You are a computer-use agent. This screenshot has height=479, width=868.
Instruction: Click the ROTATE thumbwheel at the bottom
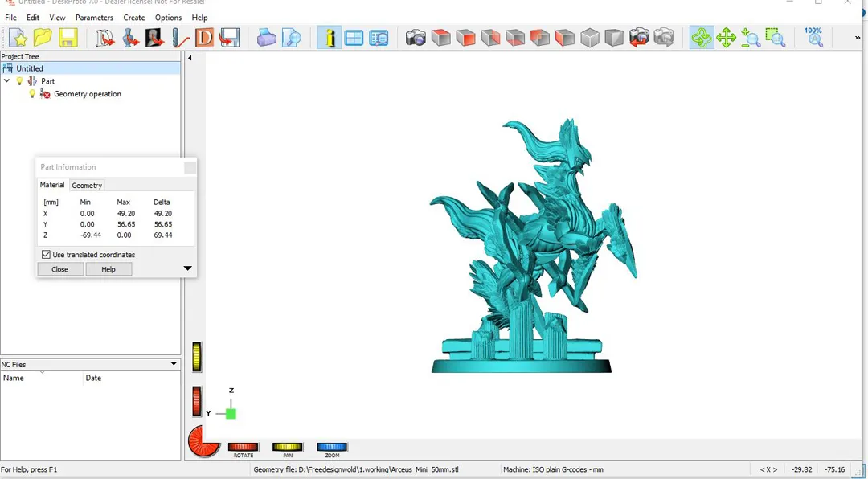[243, 447]
